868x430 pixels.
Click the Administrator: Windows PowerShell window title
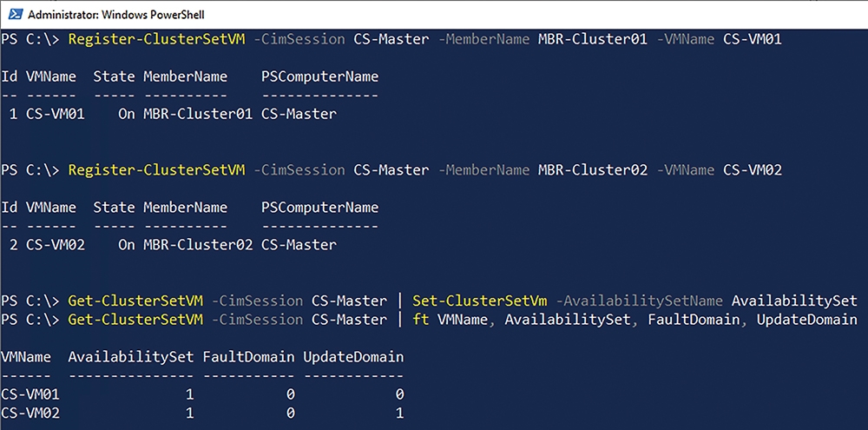[115, 15]
